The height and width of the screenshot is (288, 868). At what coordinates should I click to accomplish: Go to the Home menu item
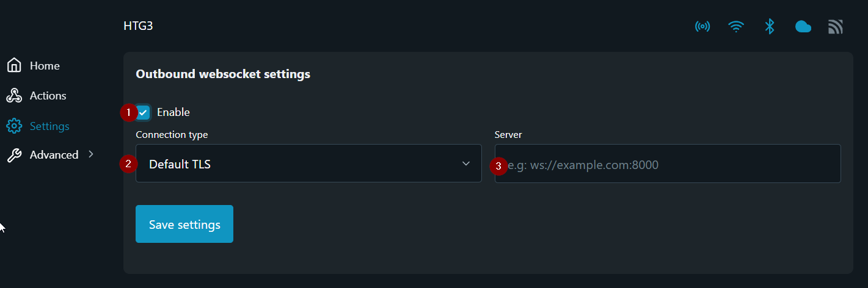[45, 66]
